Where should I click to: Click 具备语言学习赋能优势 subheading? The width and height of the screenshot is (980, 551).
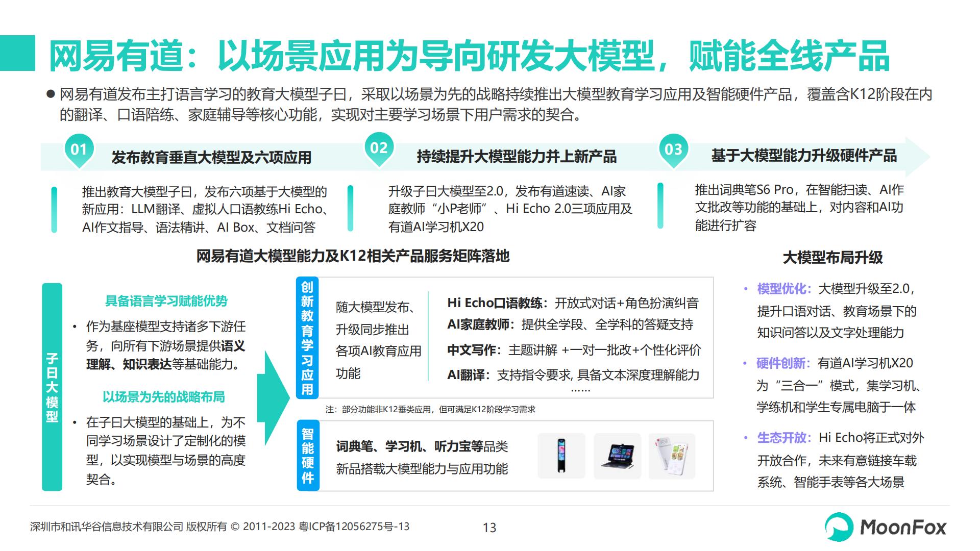pyautogui.click(x=166, y=301)
